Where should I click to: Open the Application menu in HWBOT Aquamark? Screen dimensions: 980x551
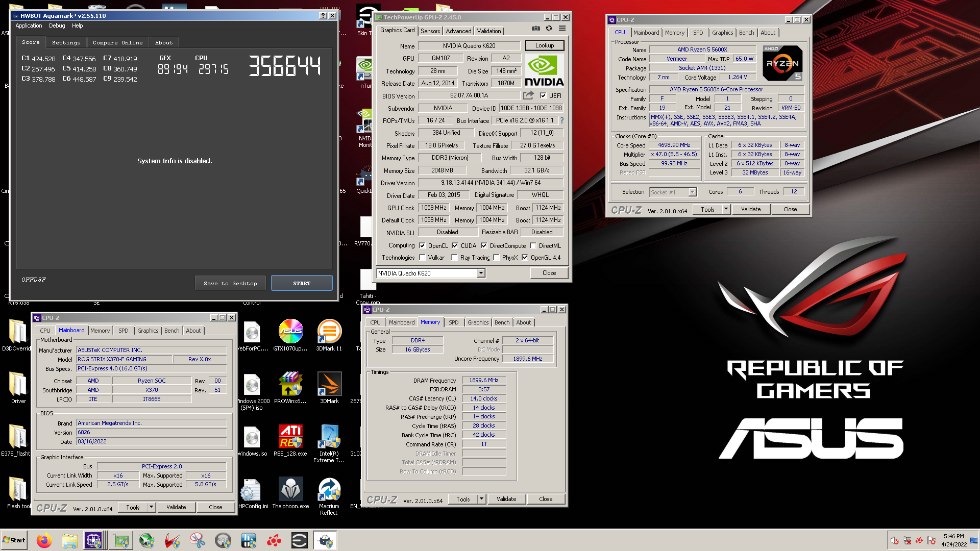coord(29,26)
